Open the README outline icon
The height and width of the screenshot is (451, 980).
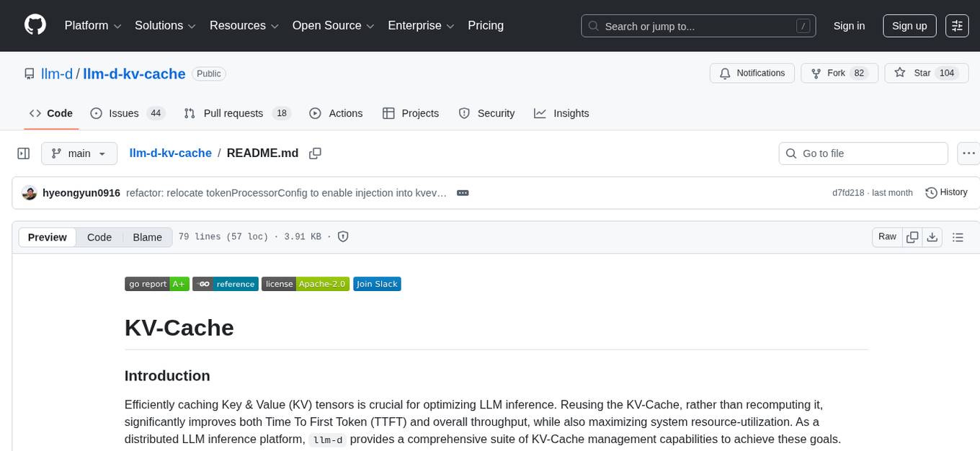958,236
